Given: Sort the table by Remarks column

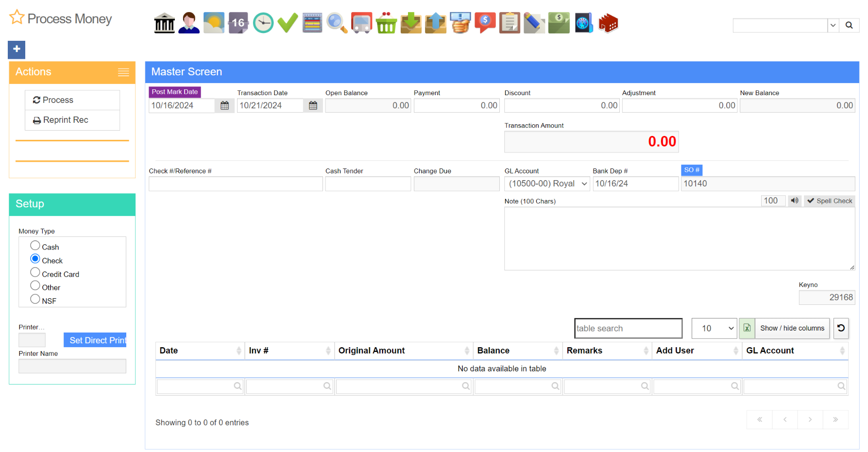Looking at the screenshot, I should 607,351.
